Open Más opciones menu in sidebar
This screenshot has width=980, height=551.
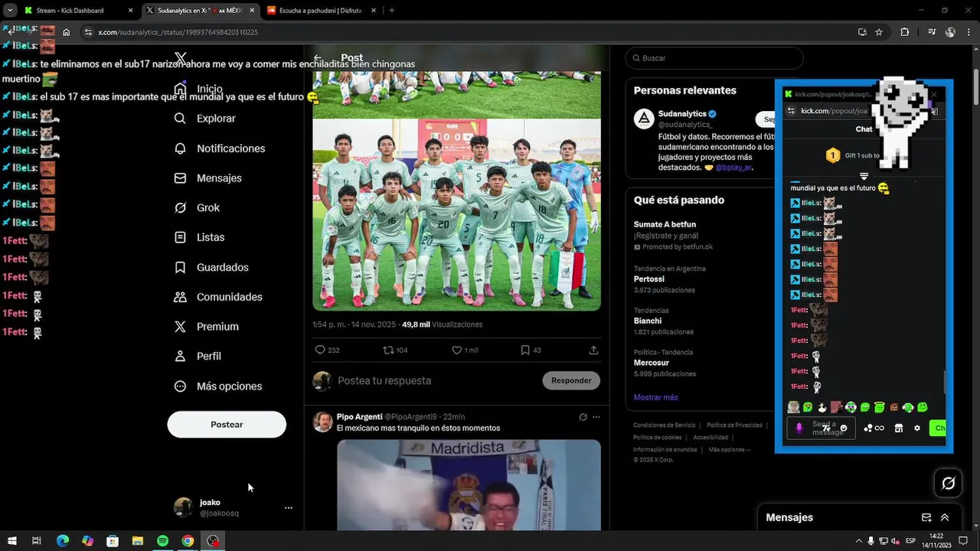click(218, 386)
